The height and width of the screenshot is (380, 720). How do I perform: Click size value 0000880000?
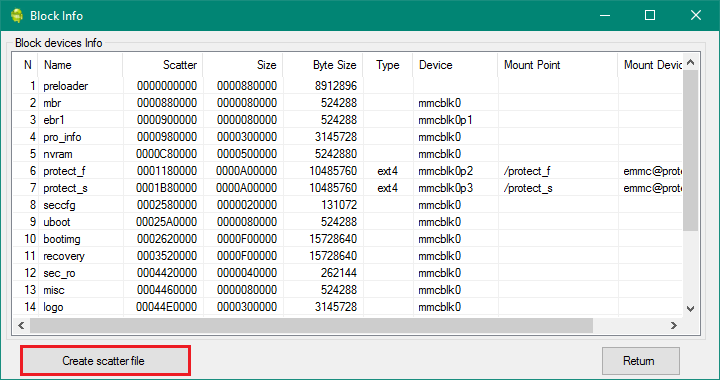click(x=247, y=86)
